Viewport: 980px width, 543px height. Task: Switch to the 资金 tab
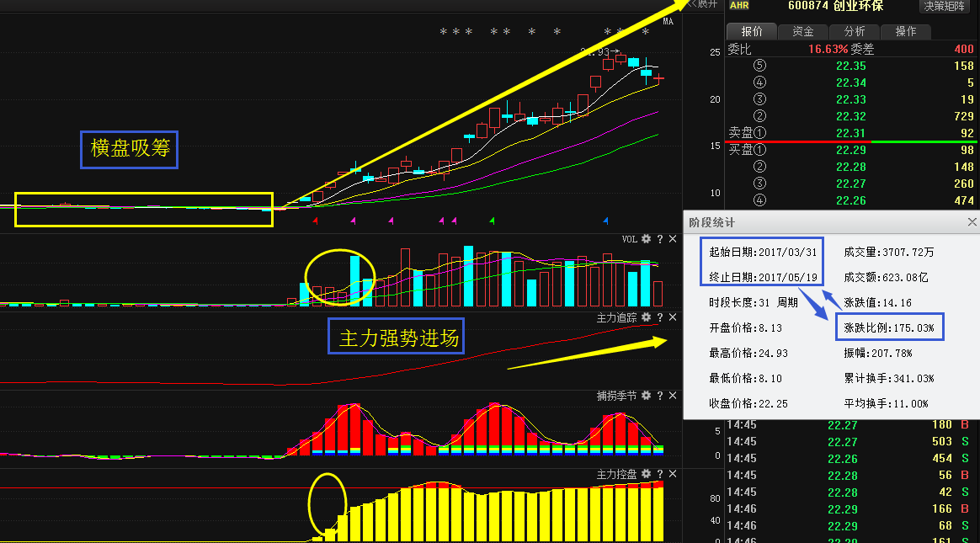click(x=802, y=31)
